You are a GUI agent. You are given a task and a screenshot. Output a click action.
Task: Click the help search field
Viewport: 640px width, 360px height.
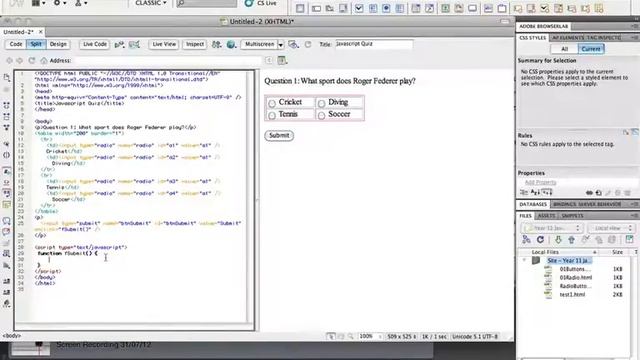tap(207, 3)
